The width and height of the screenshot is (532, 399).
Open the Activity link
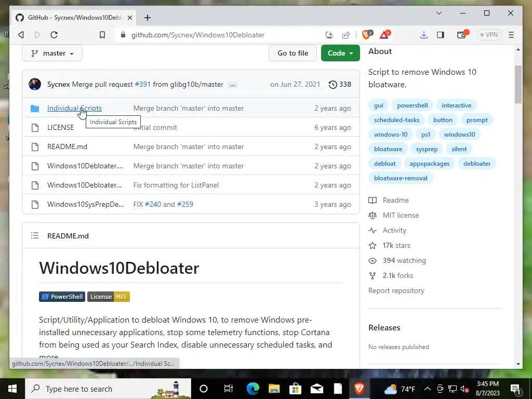[x=388, y=230]
